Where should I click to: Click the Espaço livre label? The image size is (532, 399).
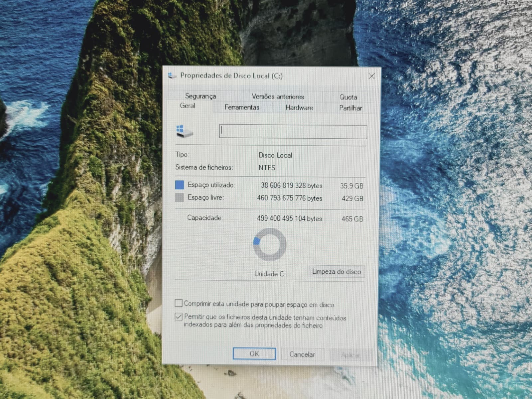(206, 198)
